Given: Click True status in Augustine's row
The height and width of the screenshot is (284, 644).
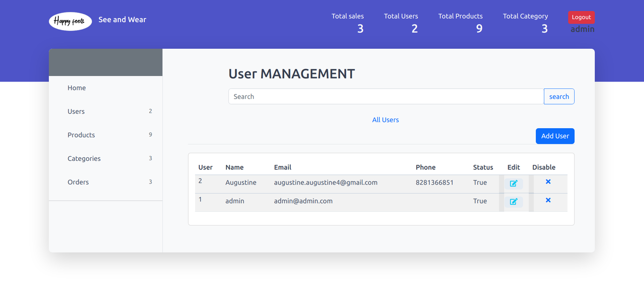Looking at the screenshot, I should [480, 182].
